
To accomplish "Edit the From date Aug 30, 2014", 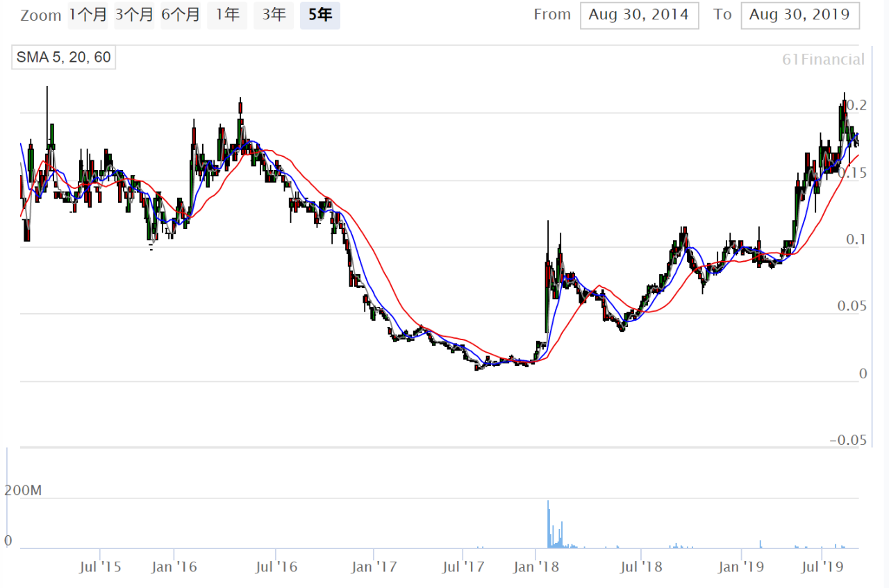I will 639,15.
